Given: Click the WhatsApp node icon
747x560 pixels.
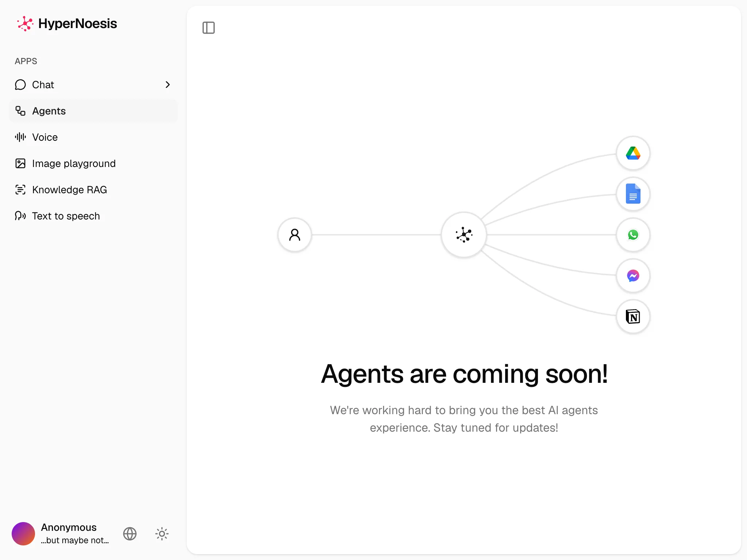Looking at the screenshot, I should click(x=633, y=235).
